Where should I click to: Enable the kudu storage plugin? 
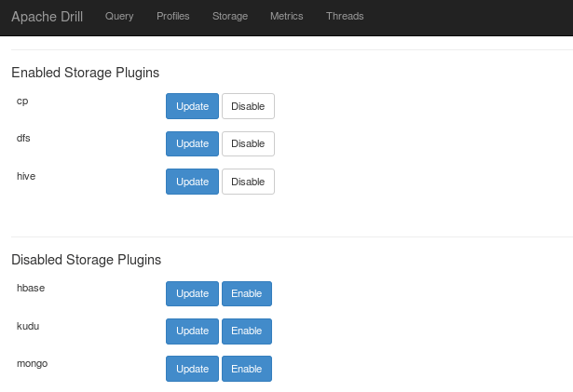tap(247, 331)
